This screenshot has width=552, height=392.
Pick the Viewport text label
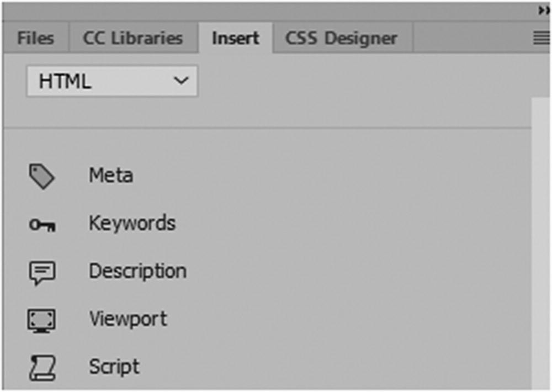(128, 319)
